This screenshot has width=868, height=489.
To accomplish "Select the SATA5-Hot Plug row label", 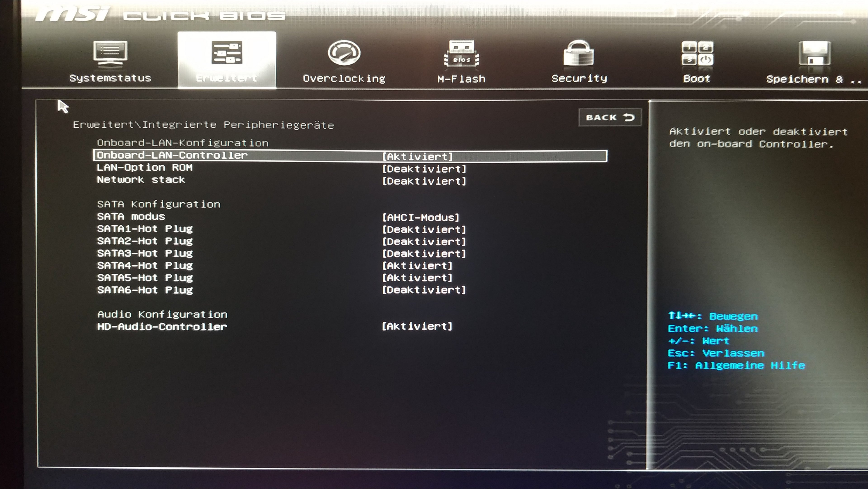I will (x=145, y=278).
